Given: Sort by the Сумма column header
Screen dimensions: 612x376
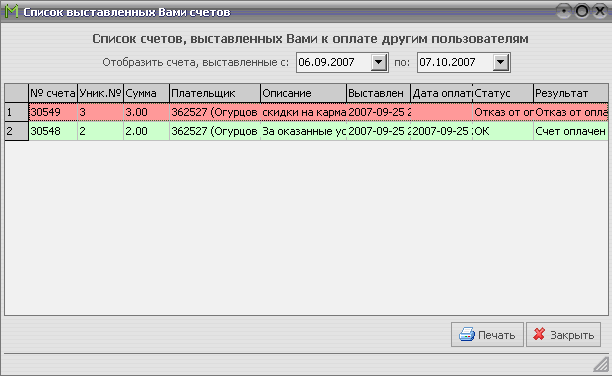Looking at the screenshot, I should click(x=146, y=93).
